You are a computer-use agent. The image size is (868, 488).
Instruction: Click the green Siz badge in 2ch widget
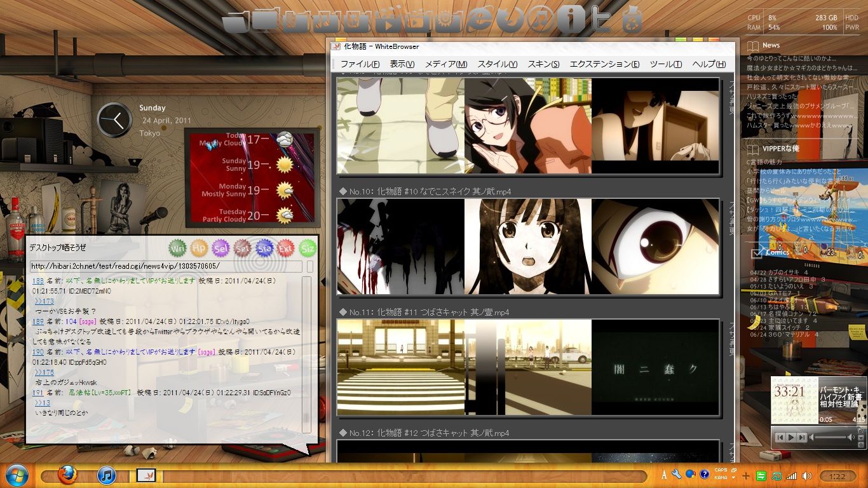[x=308, y=248]
